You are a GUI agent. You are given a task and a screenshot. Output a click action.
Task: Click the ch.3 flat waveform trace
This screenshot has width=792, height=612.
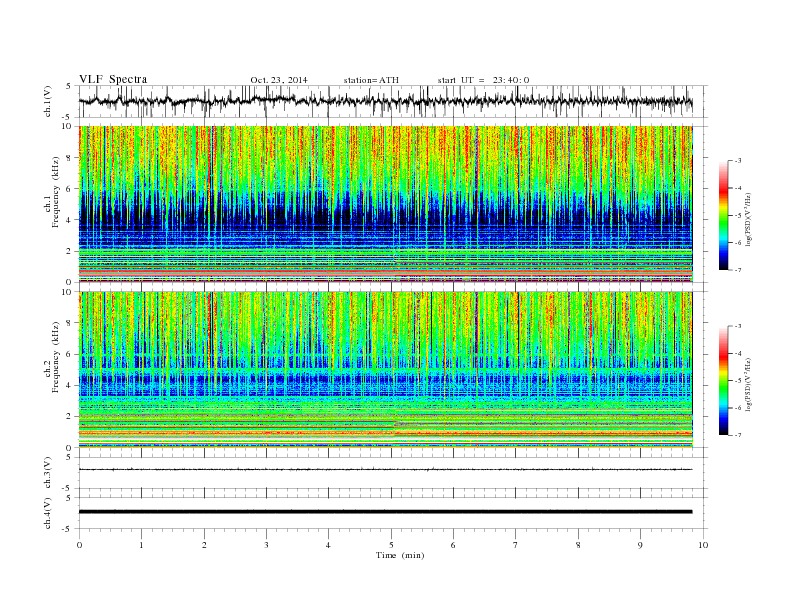coord(385,470)
